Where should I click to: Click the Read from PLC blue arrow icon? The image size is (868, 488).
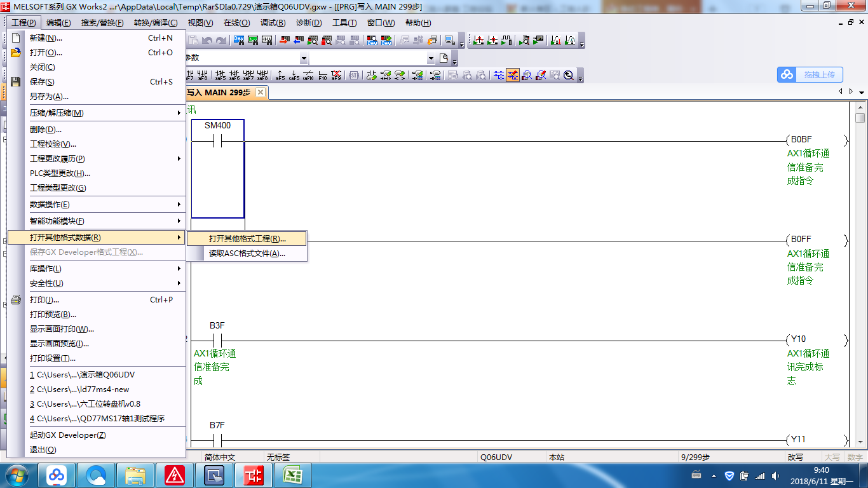pyautogui.click(x=297, y=41)
